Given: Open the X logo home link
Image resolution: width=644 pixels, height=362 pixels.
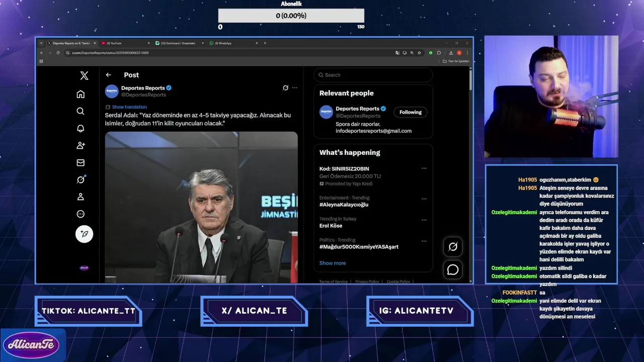Looking at the screenshot, I should coord(84,75).
